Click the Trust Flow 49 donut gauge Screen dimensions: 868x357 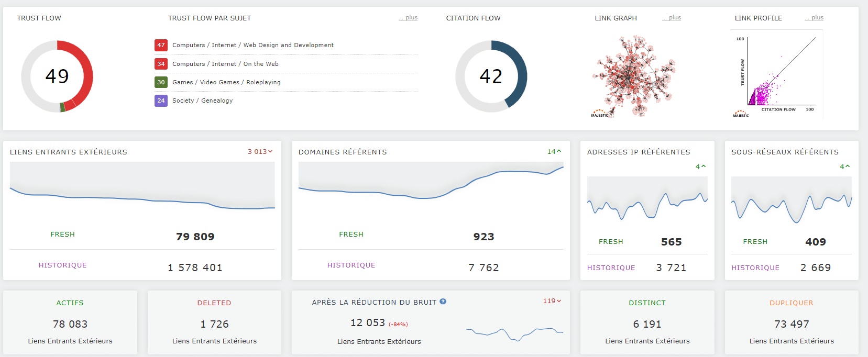[57, 76]
